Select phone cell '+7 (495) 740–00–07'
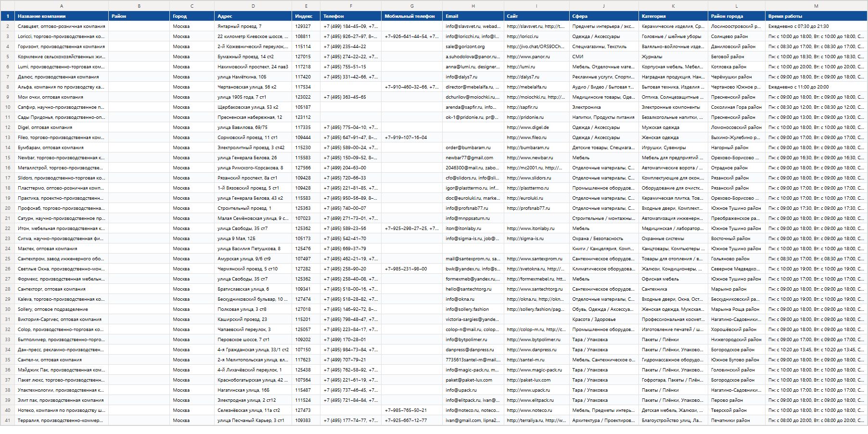The image size is (868, 434). pos(351,208)
